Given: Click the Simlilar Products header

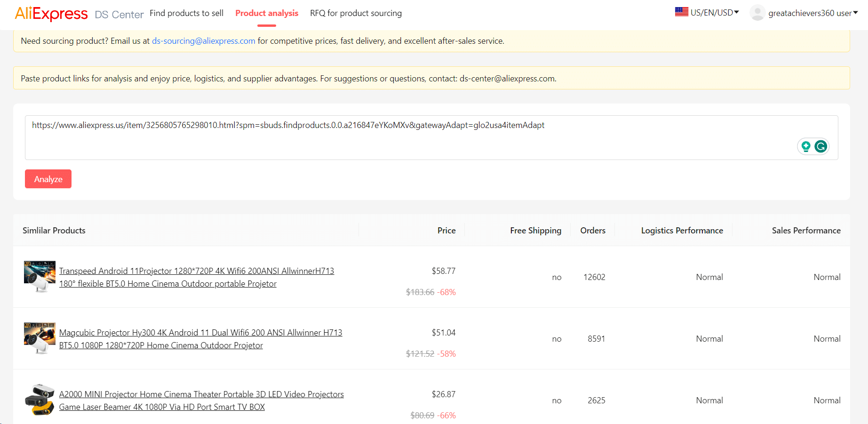Looking at the screenshot, I should pos(54,231).
